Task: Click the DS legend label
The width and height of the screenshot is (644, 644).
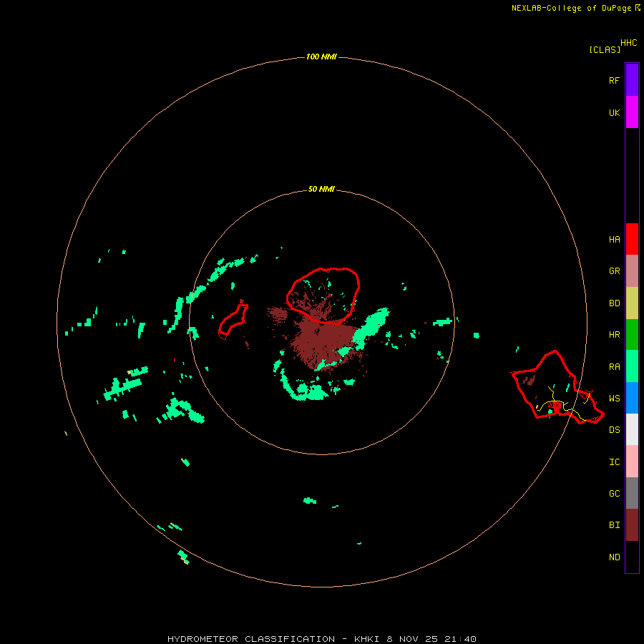Action: click(614, 430)
